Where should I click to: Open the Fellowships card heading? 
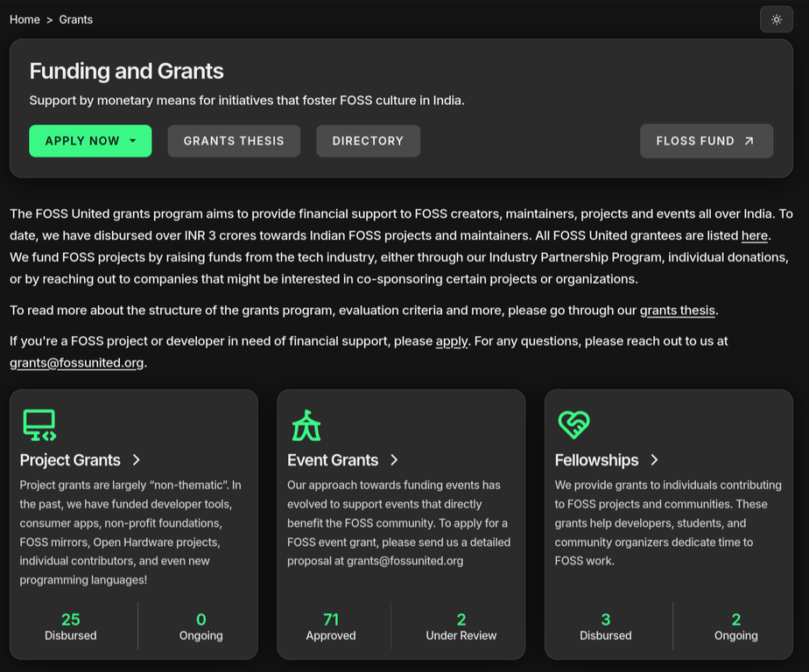click(598, 459)
